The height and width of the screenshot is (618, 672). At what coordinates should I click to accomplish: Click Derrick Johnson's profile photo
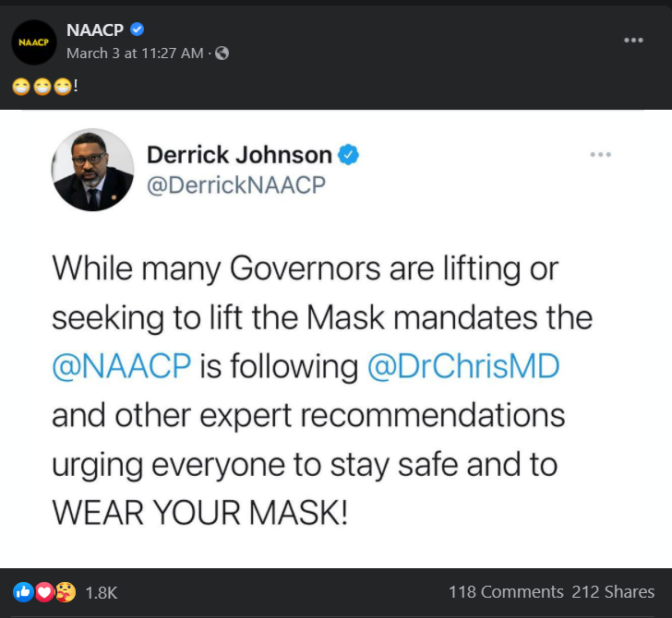[93, 170]
